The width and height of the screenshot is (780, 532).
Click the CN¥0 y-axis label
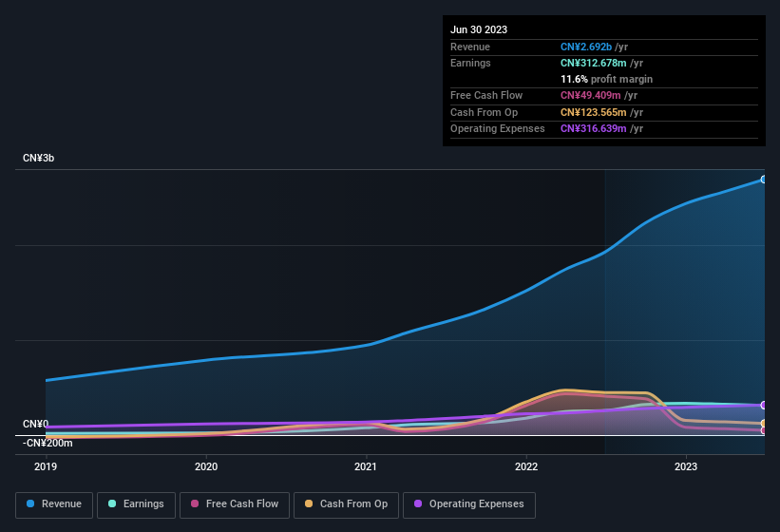coord(36,424)
